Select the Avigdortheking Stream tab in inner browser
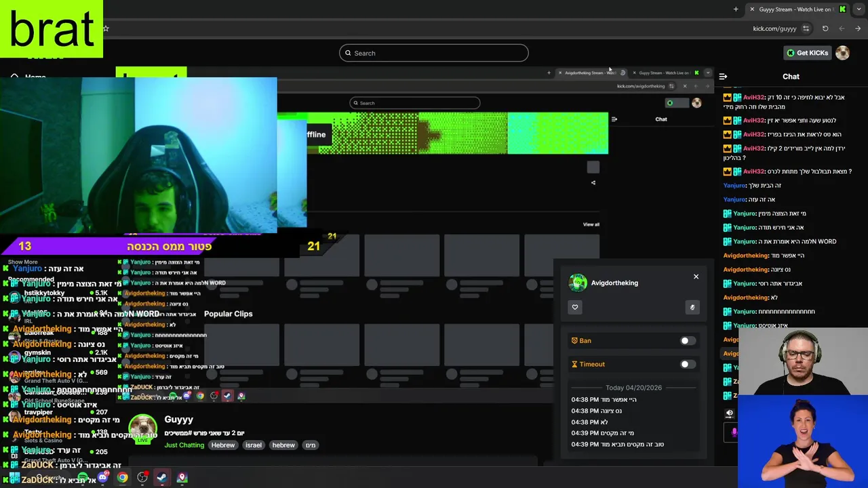 pyautogui.click(x=590, y=73)
